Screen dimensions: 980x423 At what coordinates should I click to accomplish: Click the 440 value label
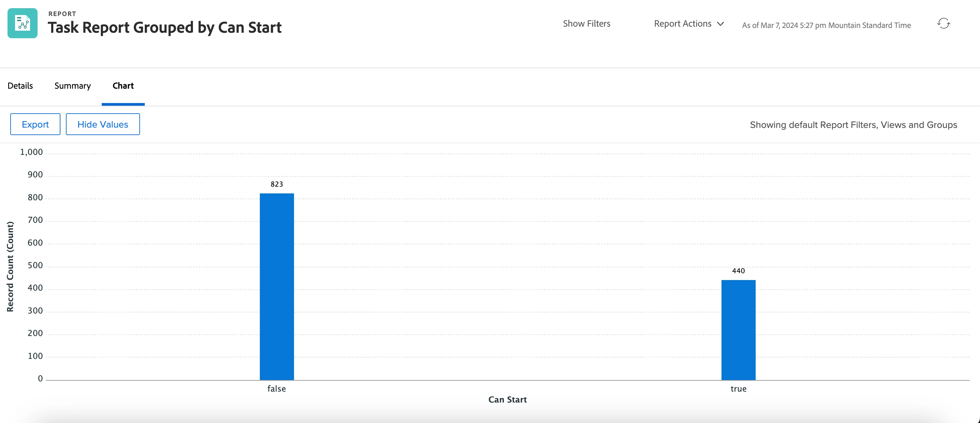(x=738, y=271)
